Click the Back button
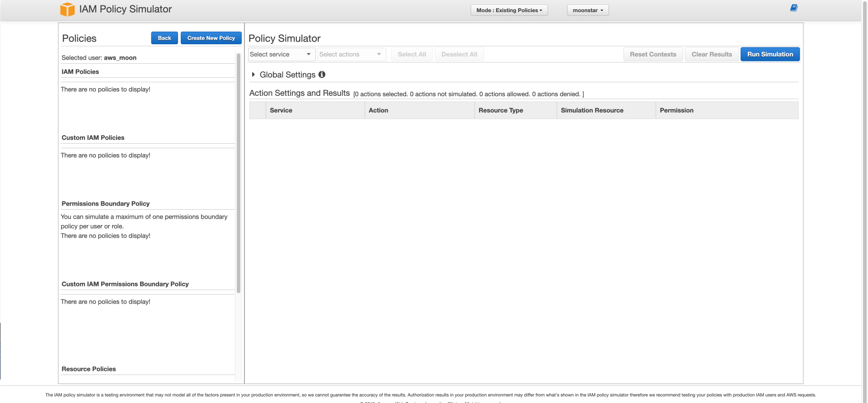 pyautogui.click(x=164, y=38)
